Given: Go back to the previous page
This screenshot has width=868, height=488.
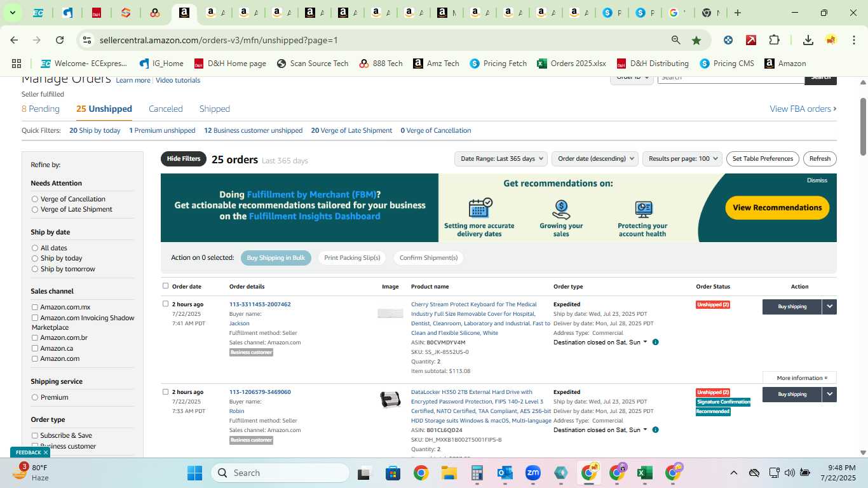Looking at the screenshot, I should (x=14, y=40).
